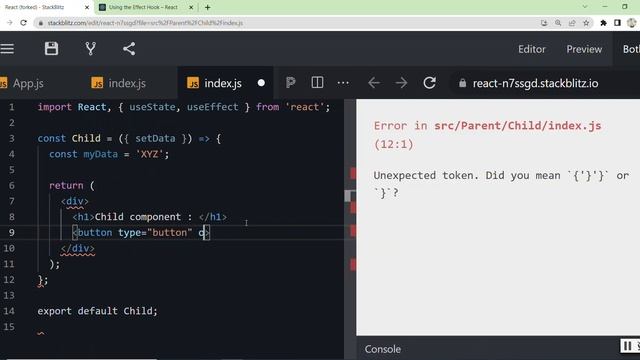Fork the project with the fork icon
The width and height of the screenshot is (640, 360).
[x=91, y=49]
